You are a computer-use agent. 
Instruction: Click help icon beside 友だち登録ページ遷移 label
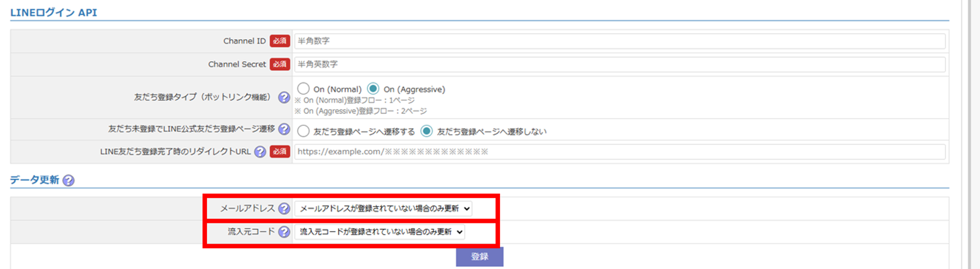284,129
